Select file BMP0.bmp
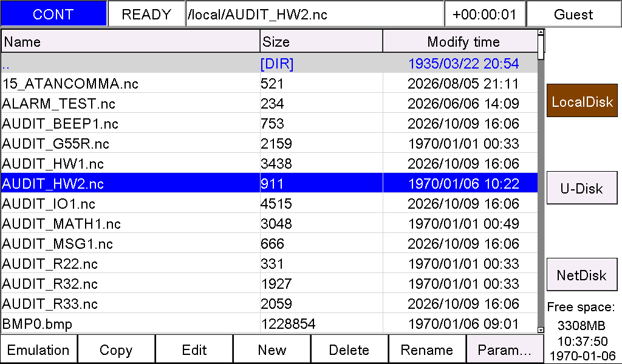The height and width of the screenshot is (364, 622). coord(269,323)
